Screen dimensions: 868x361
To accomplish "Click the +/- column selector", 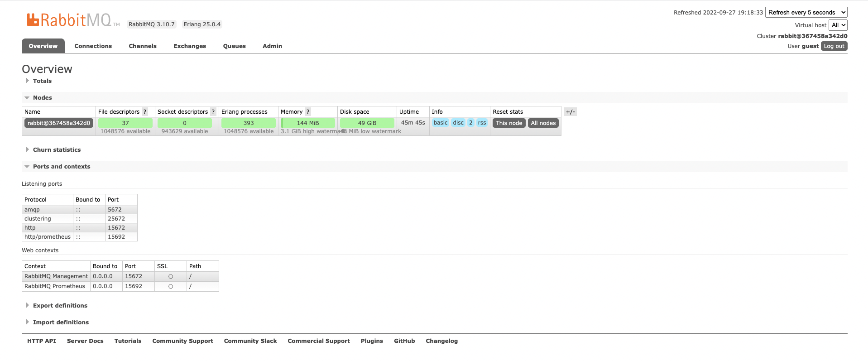I will pos(571,112).
